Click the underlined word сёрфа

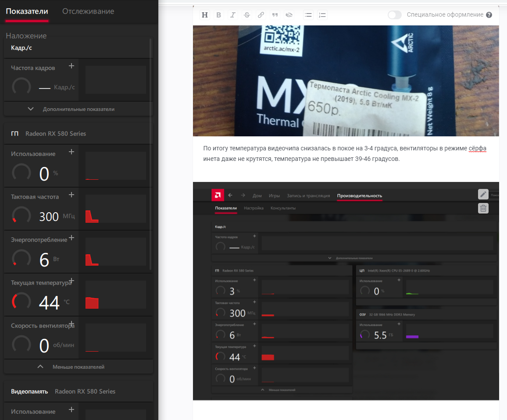[x=478, y=149]
